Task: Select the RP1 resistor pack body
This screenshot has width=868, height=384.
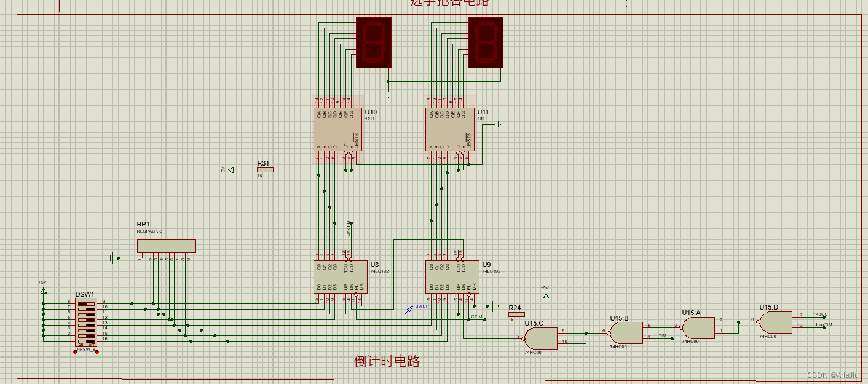Action: (166, 246)
